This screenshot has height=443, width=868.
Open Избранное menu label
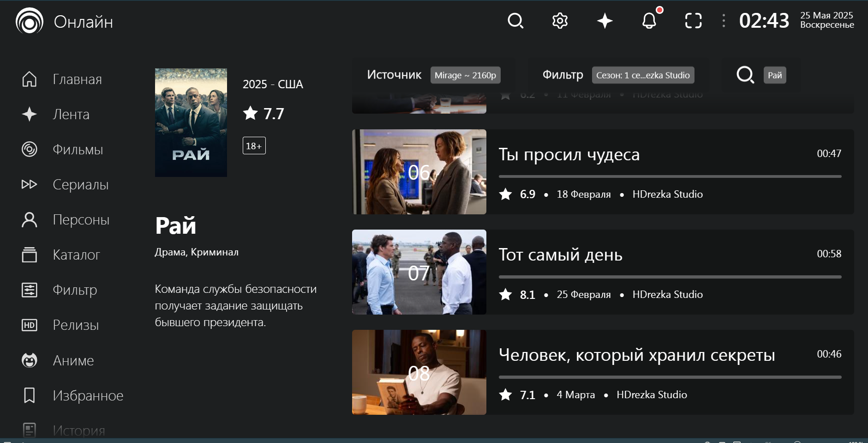(88, 395)
